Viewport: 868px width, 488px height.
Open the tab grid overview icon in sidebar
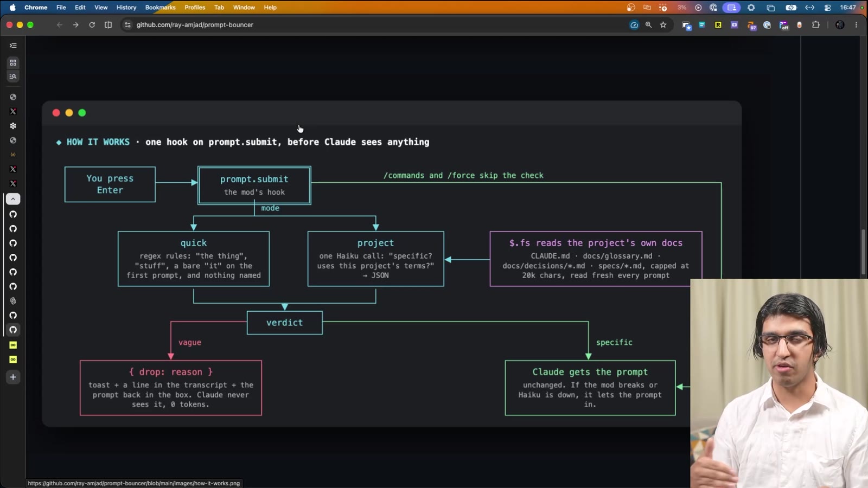click(13, 63)
